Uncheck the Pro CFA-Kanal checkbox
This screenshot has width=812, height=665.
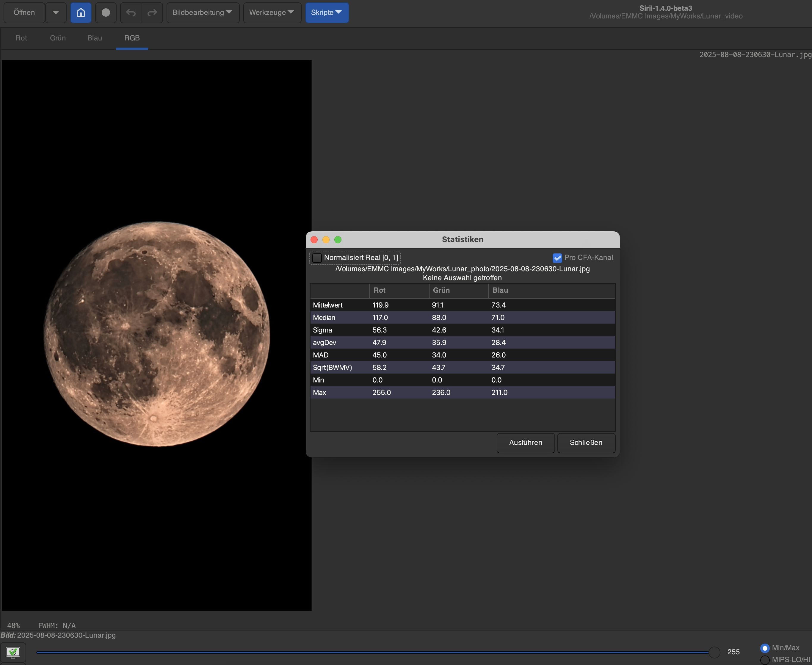pos(557,258)
